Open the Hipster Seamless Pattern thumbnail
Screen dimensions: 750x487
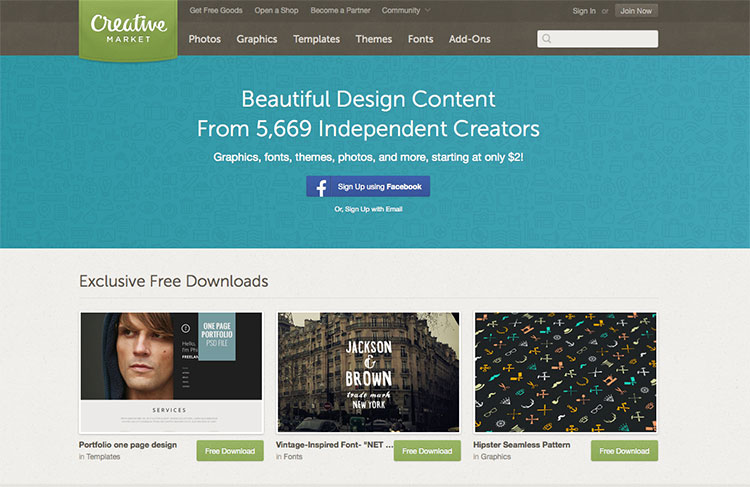click(x=565, y=372)
